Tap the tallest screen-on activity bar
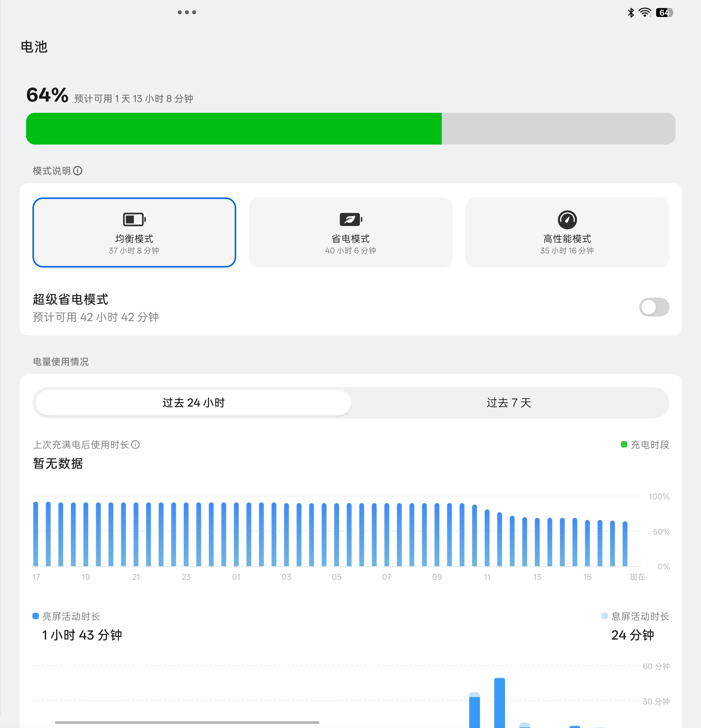The image size is (701, 728). click(x=499, y=702)
